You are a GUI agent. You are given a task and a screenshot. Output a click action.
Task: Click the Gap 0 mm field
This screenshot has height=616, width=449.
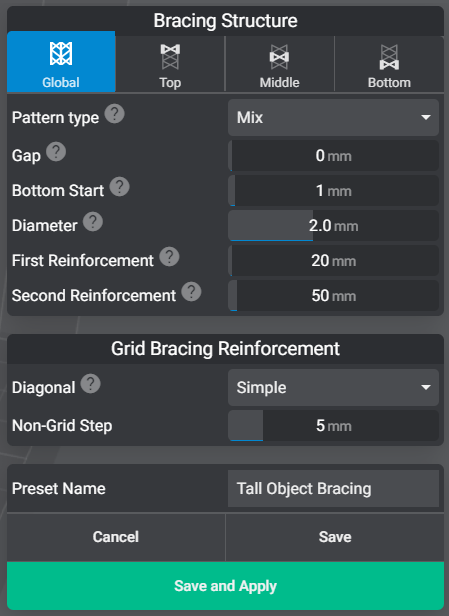(x=333, y=156)
